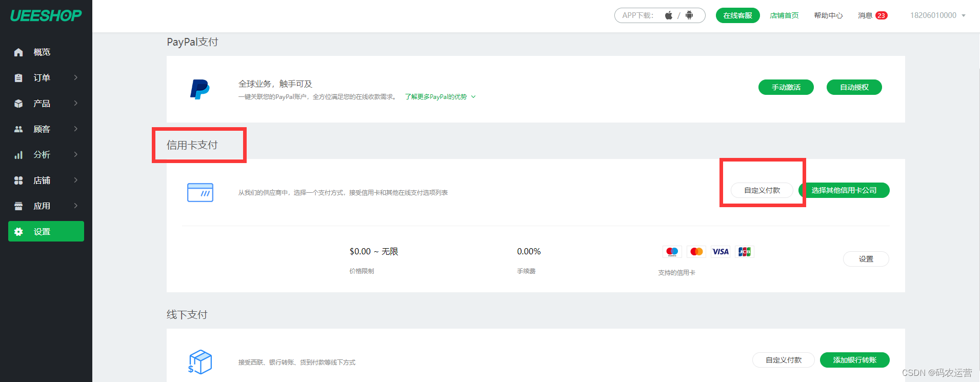Viewport: 980px width, 382px height.
Task: Expand the 产品 submenu chevron
Action: coord(76,103)
